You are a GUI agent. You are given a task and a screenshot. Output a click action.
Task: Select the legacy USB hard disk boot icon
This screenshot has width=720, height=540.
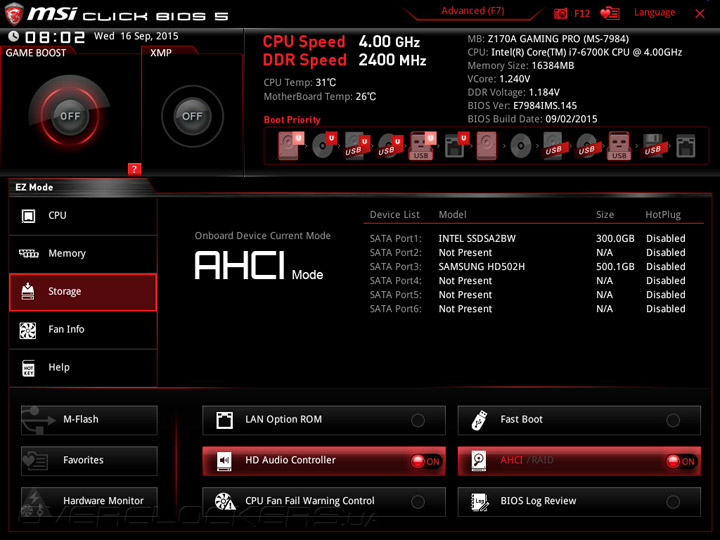(554, 146)
